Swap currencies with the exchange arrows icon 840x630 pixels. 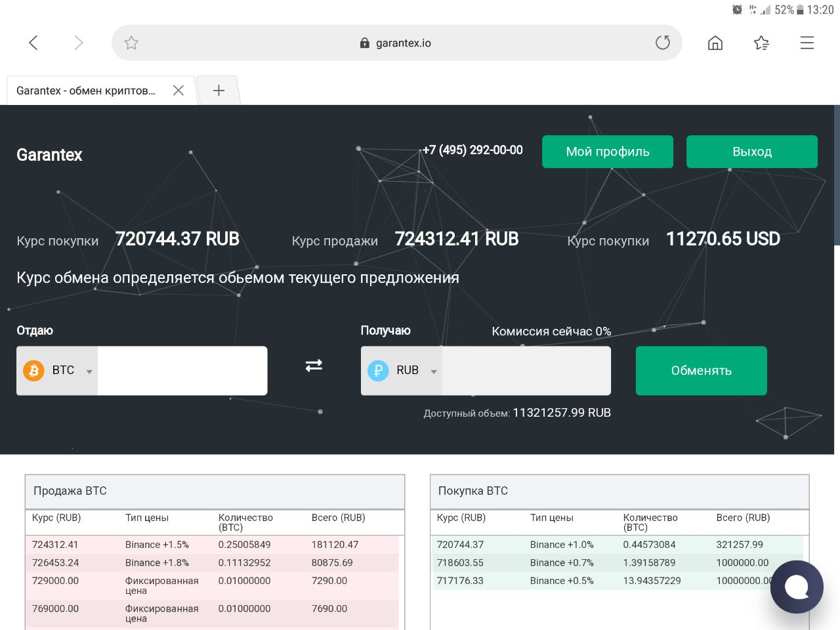tap(314, 366)
